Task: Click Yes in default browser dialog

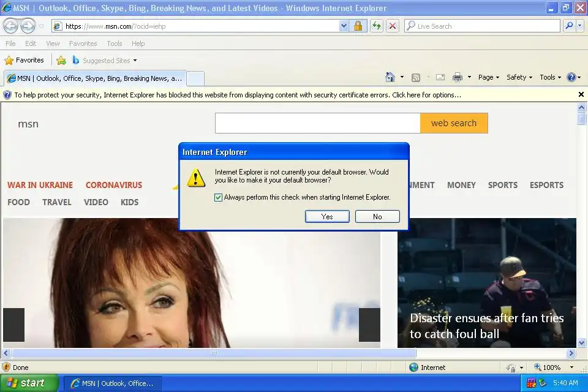Action: coord(327,216)
